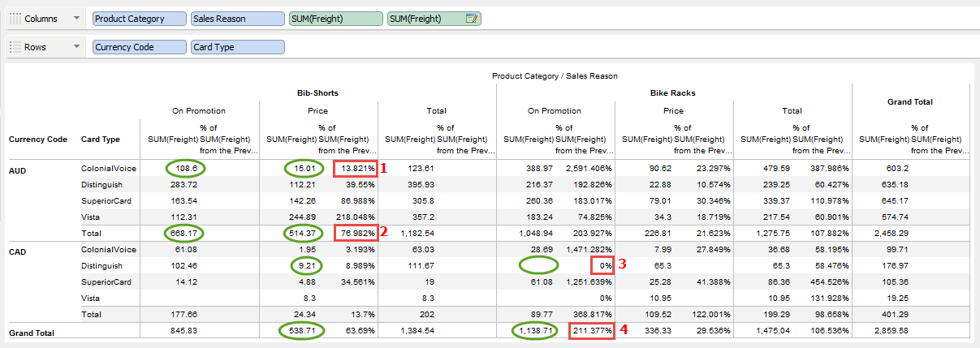Open the Columns shelf dropdown arrow
This screenshot has height=348, width=980.
(x=76, y=19)
